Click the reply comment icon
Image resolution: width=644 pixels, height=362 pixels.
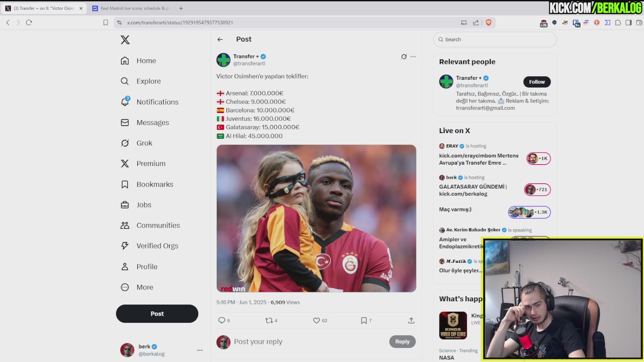(x=222, y=320)
